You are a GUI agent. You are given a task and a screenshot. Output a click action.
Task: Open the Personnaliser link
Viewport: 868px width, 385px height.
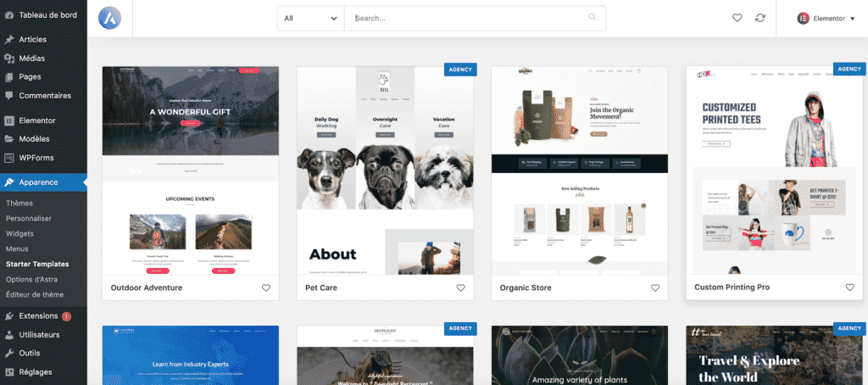[29, 218]
